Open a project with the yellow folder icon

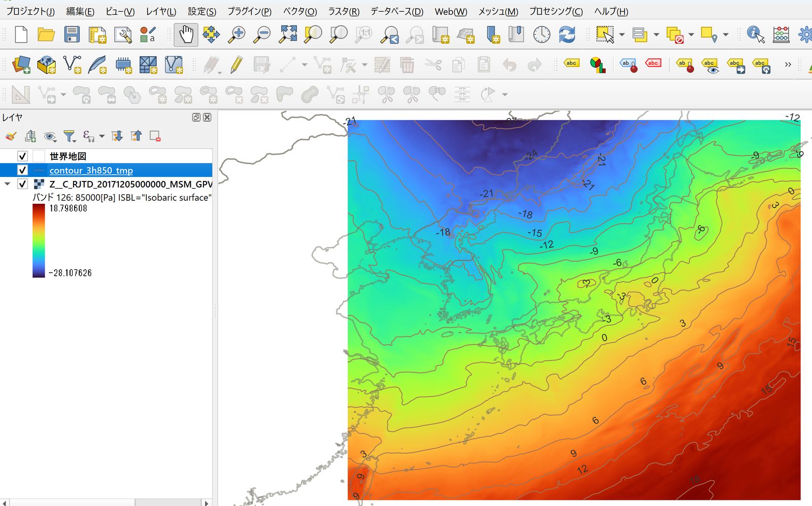tap(46, 34)
